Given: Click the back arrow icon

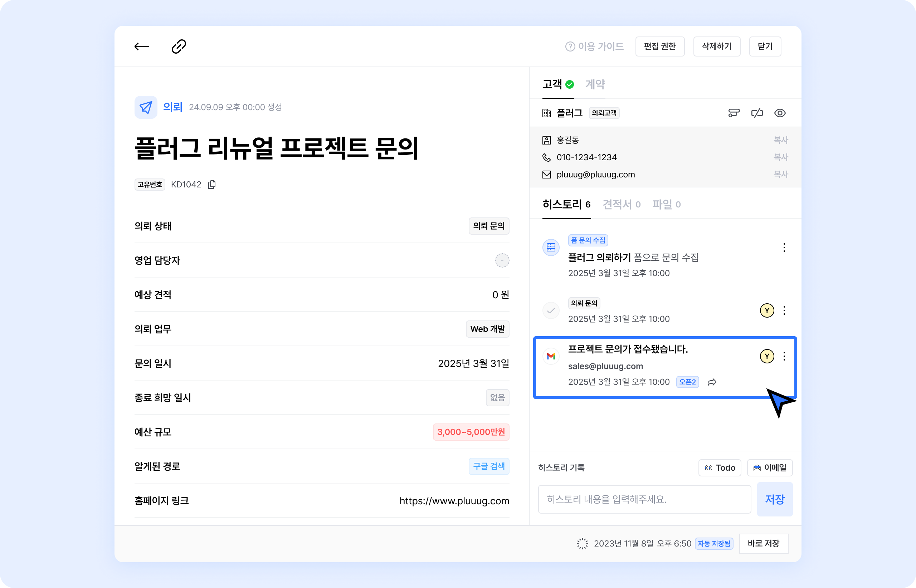Looking at the screenshot, I should (141, 46).
